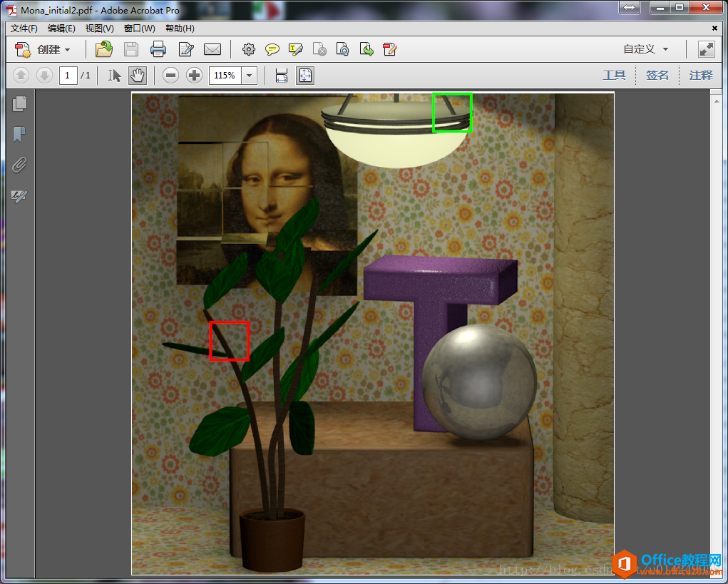Click the Edit text and images icon
728x584 pixels.
point(186,49)
